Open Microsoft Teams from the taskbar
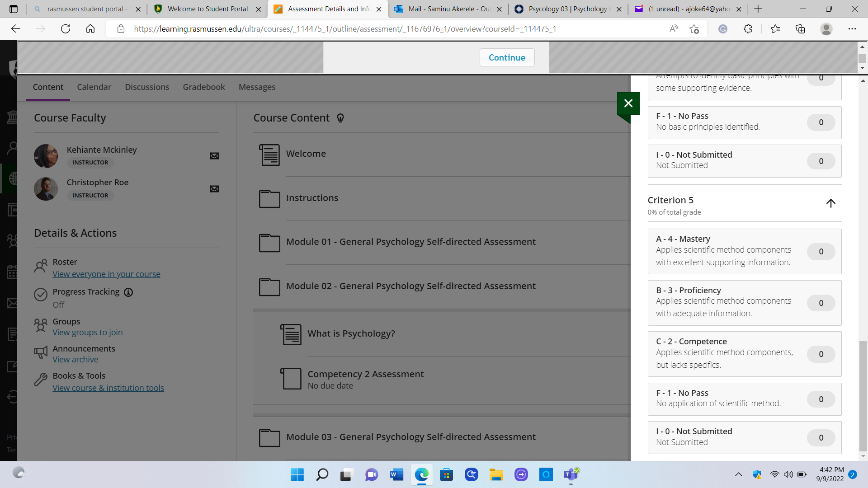 click(571, 475)
